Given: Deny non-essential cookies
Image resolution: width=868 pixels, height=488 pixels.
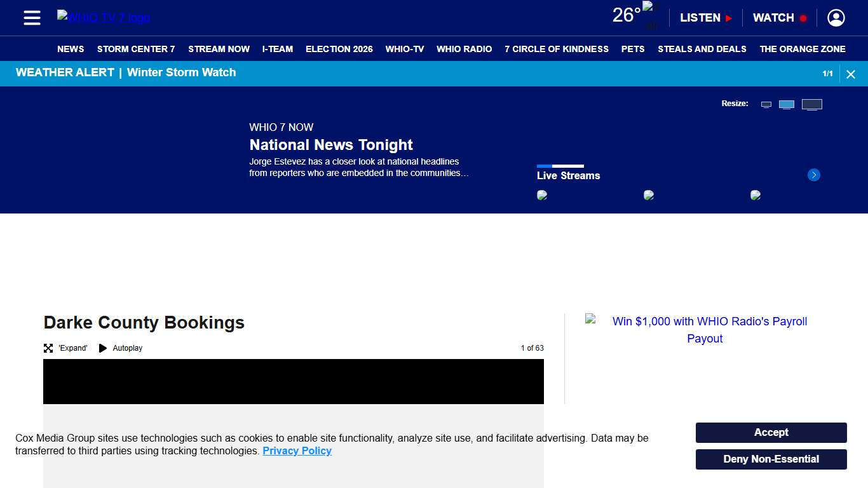Looking at the screenshot, I should pos(771,459).
